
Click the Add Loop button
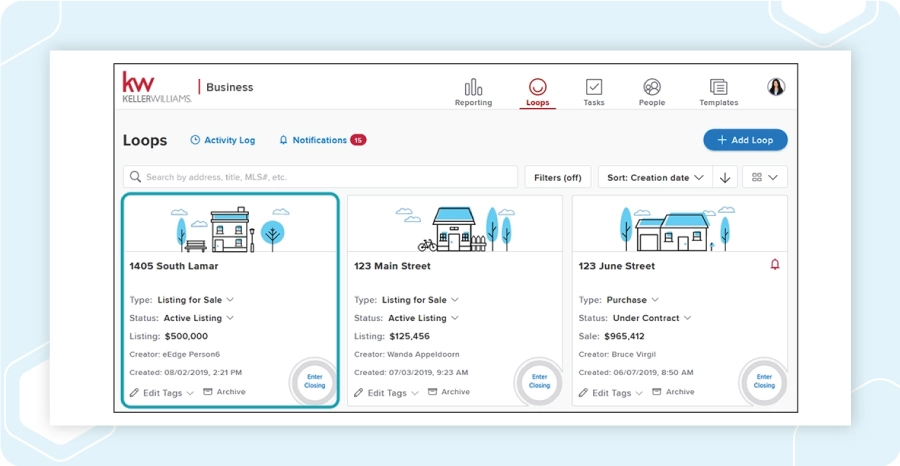745,140
